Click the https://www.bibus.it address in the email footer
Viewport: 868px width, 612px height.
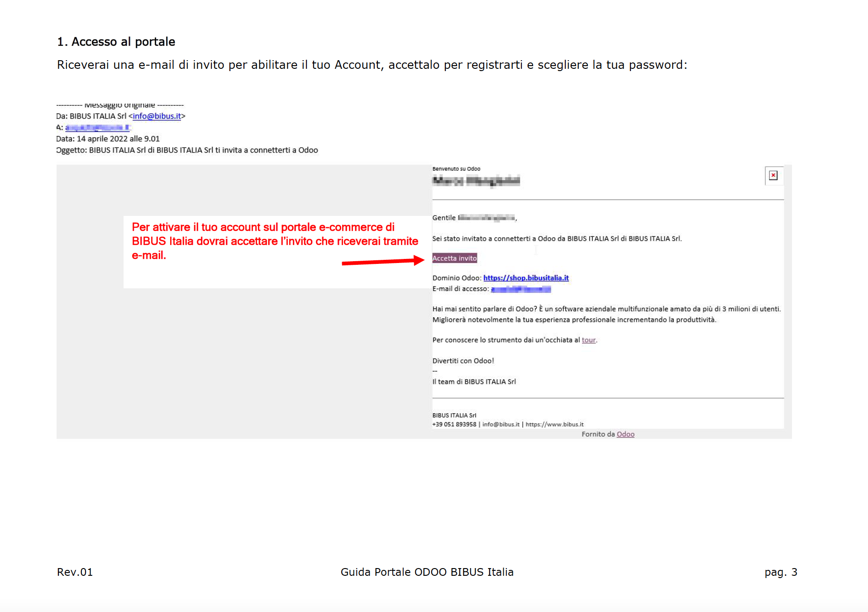click(x=554, y=425)
